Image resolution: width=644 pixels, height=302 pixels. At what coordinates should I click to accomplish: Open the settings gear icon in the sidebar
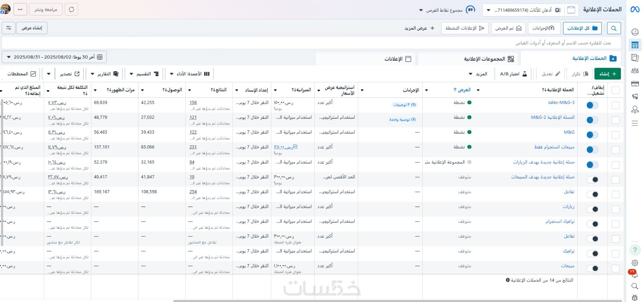(x=635, y=263)
